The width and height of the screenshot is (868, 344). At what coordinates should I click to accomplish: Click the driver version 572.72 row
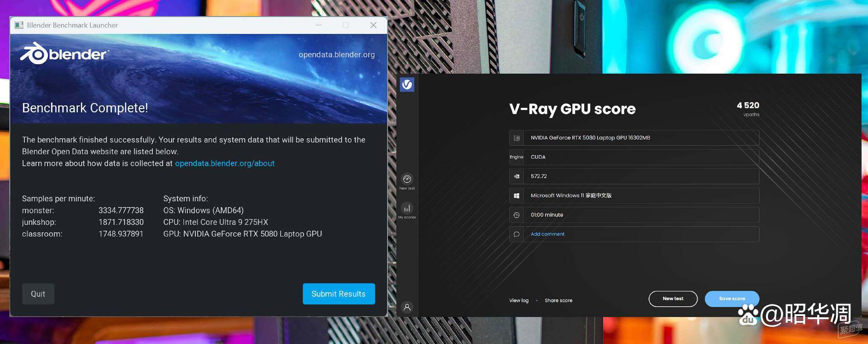point(634,177)
